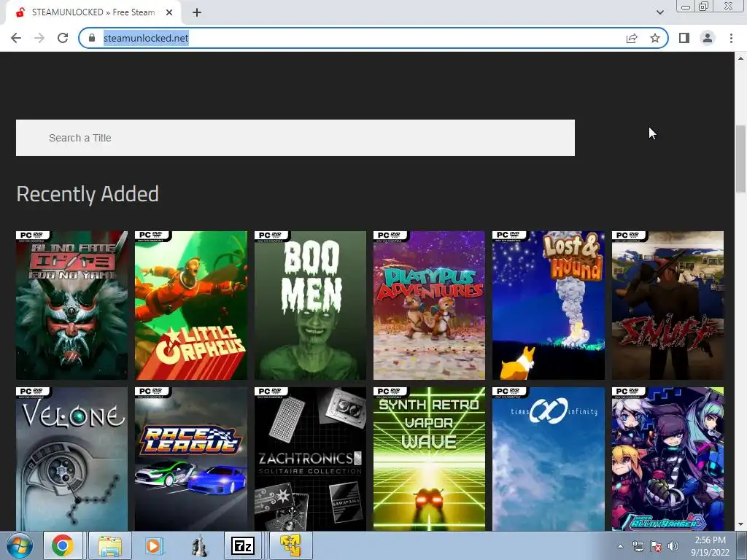Click the scrollbar up arrow
The width and height of the screenshot is (747, 560).
click(740, 58)
